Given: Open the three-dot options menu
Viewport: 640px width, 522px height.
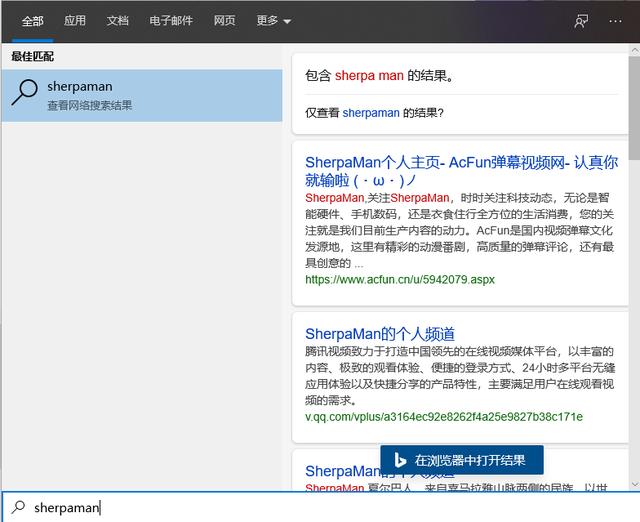Looking at the screenshot, I should pos(615,21).
